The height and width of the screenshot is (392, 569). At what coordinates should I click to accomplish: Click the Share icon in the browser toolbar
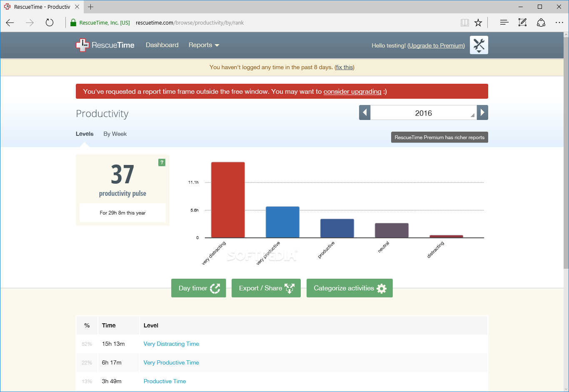[541, 22]
